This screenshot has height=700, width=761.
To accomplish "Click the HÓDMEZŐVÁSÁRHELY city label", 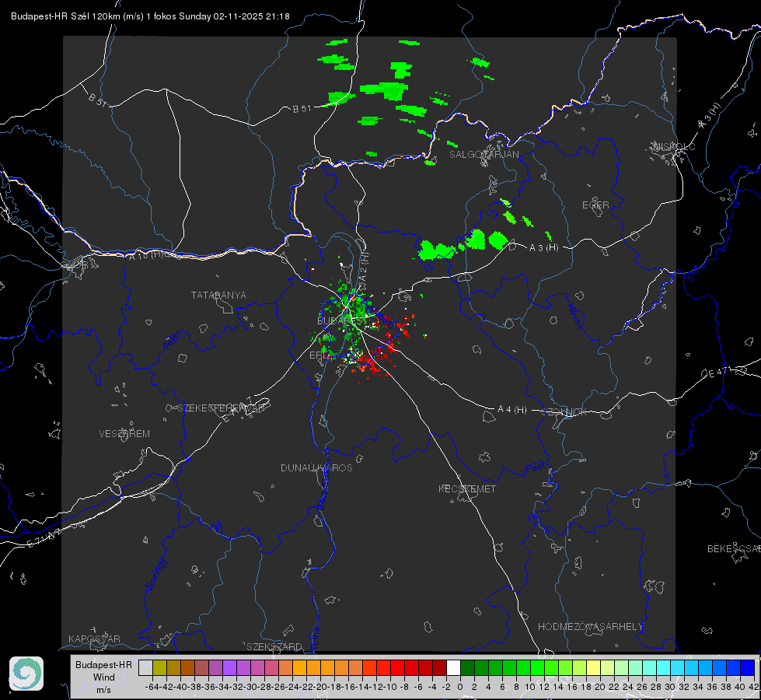I will [590, 627].
